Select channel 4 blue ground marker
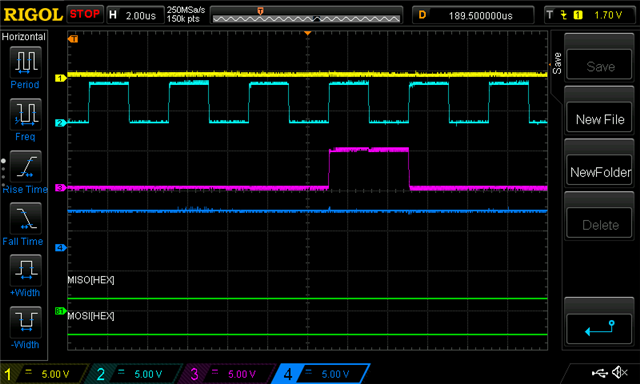 tap(60, 248)
